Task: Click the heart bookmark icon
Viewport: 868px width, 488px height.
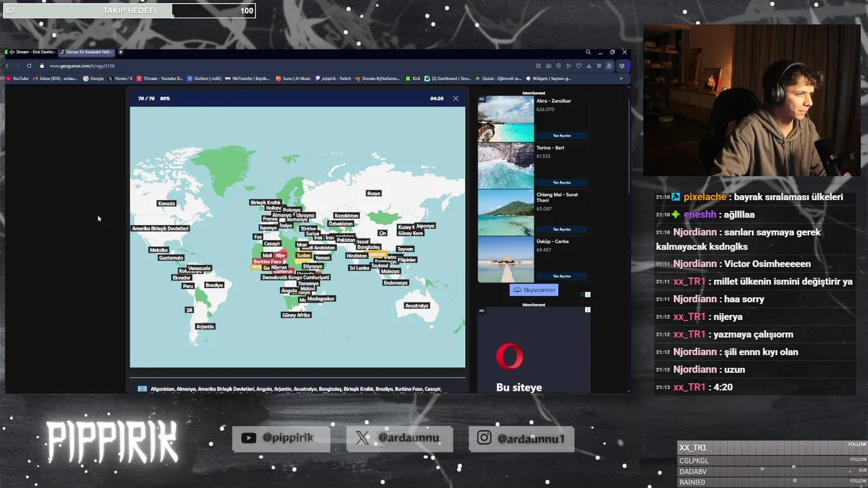Action: click(x=579, y=66)
